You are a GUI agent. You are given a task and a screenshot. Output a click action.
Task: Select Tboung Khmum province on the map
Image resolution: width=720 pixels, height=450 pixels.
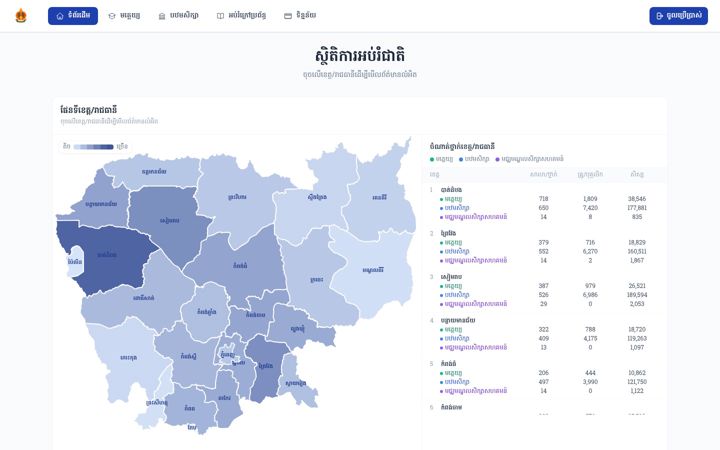coord(298,329)
